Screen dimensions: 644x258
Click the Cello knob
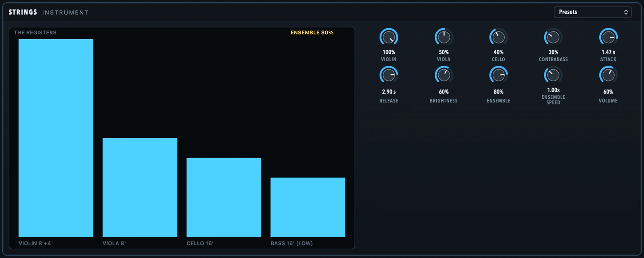click(x=498, y=37)
